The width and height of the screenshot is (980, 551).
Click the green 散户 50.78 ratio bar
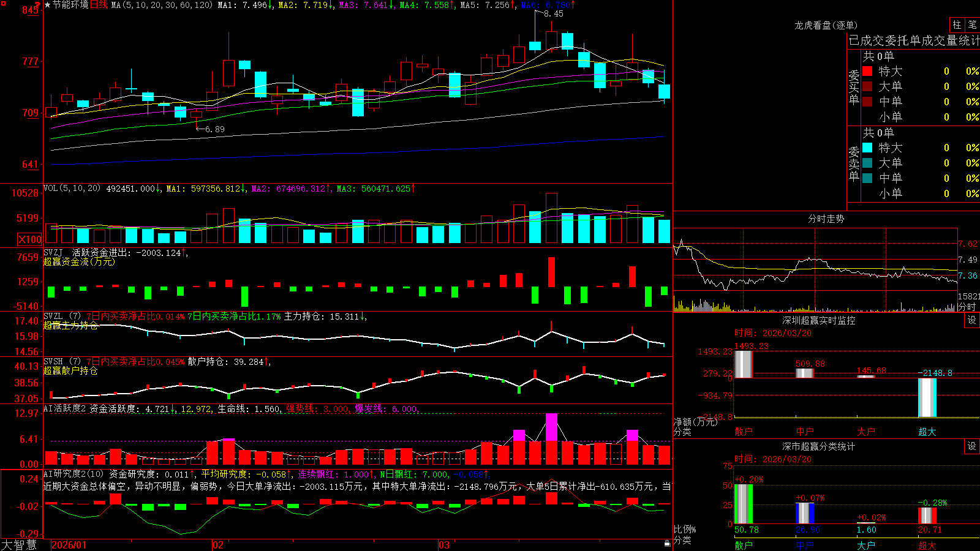click(x=743, y=504)
